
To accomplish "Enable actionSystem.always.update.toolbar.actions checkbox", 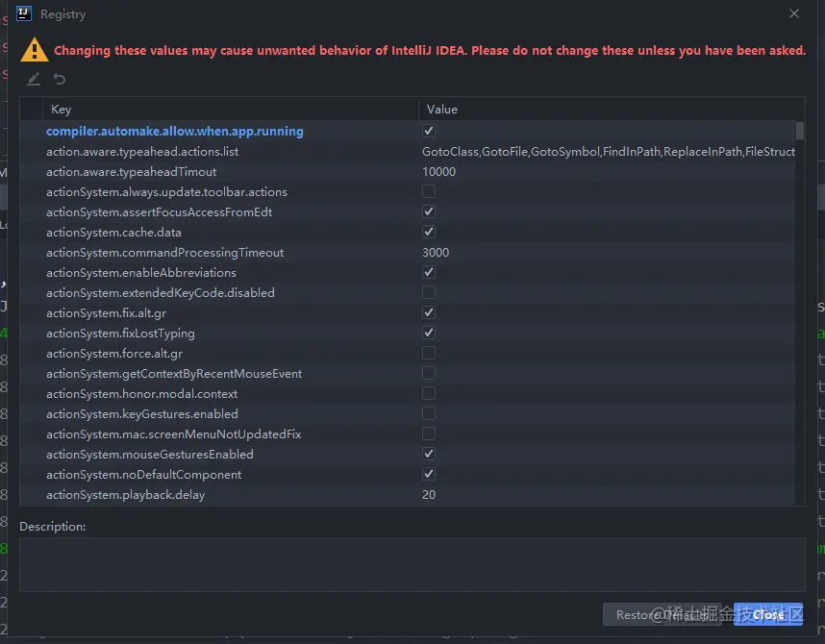I will point(429,191).
